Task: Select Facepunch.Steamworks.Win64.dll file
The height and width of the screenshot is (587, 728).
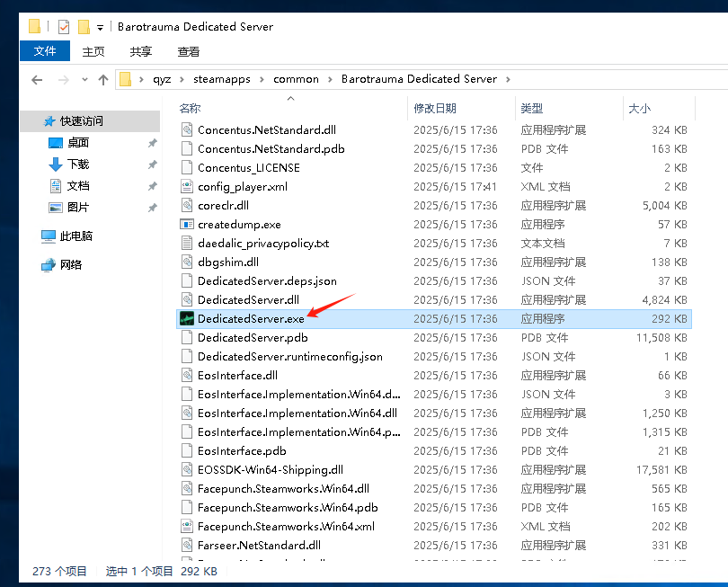Action: [x=283, y=488]
